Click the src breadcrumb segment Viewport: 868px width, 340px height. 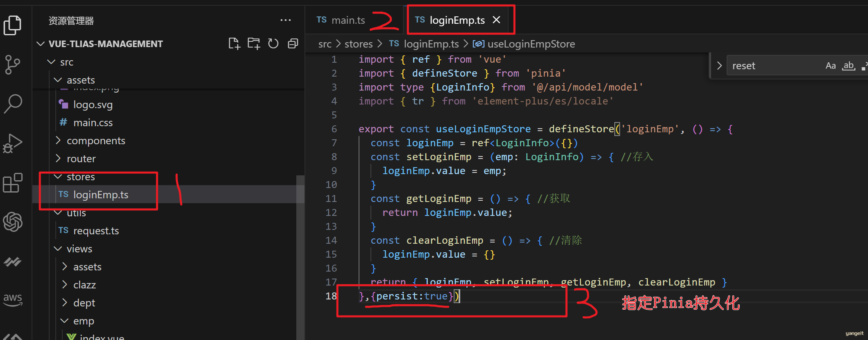pyautogui.click(x=325, y=44)
